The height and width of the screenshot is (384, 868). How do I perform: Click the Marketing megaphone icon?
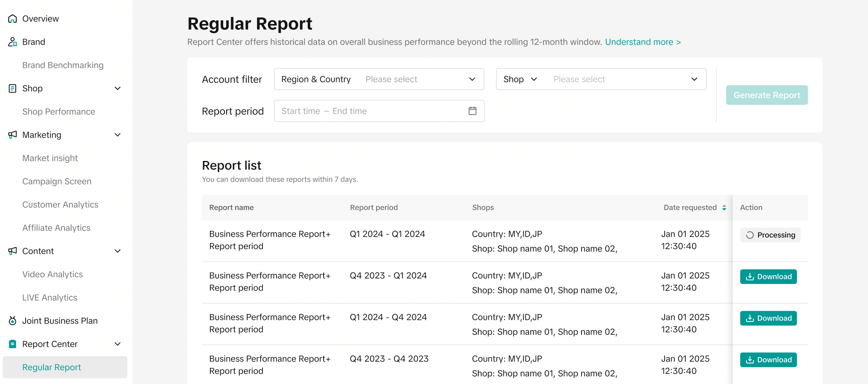pos(12,134)
